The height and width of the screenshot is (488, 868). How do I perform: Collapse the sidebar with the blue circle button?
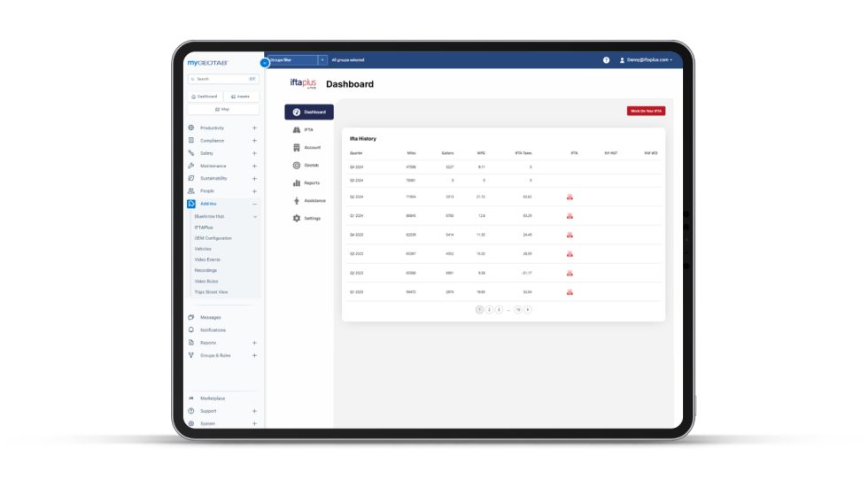coord(264,63)
